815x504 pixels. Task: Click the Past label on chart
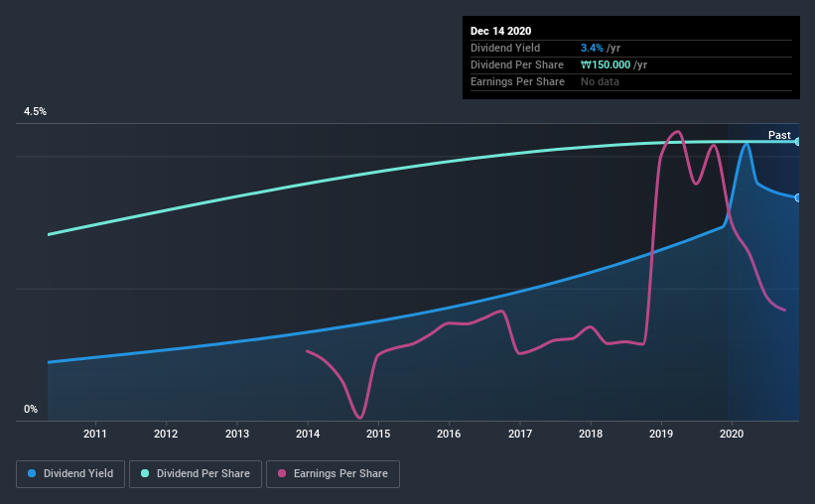(779, 135)
